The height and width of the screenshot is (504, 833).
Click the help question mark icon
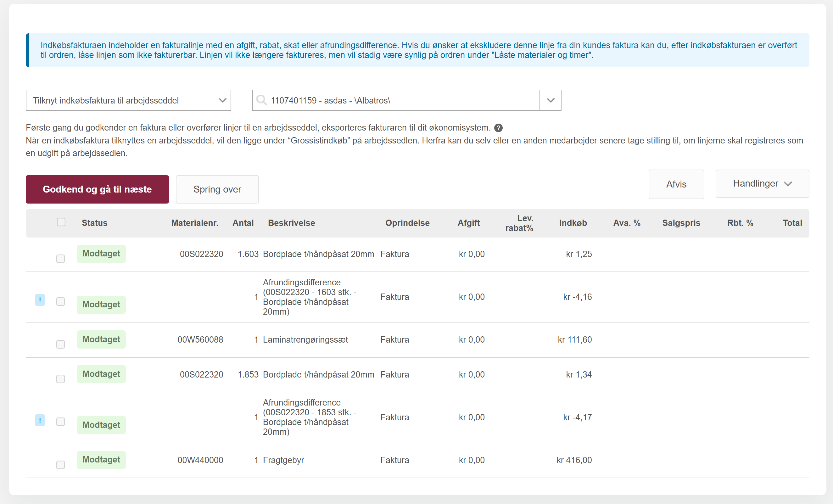coord(498,128)
